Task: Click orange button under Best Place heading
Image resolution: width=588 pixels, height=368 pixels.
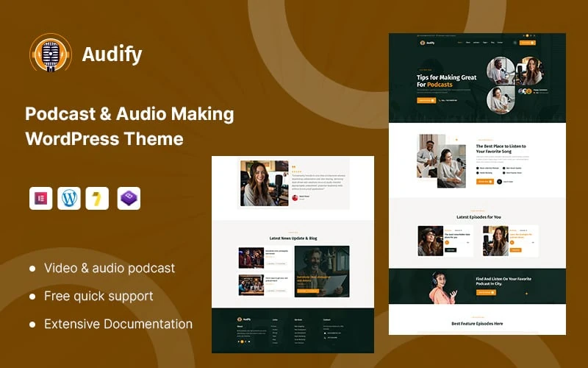Action: click(x=485, y=181)
